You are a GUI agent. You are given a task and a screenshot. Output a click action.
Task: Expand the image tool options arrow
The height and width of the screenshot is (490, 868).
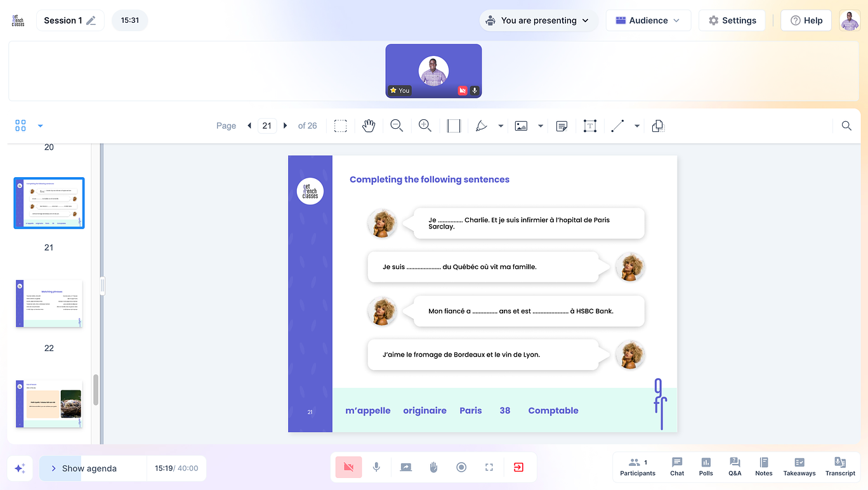541,126
